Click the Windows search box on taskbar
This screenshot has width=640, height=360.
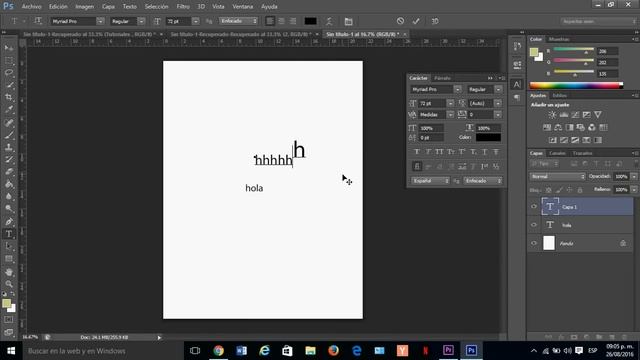[102, 351]
